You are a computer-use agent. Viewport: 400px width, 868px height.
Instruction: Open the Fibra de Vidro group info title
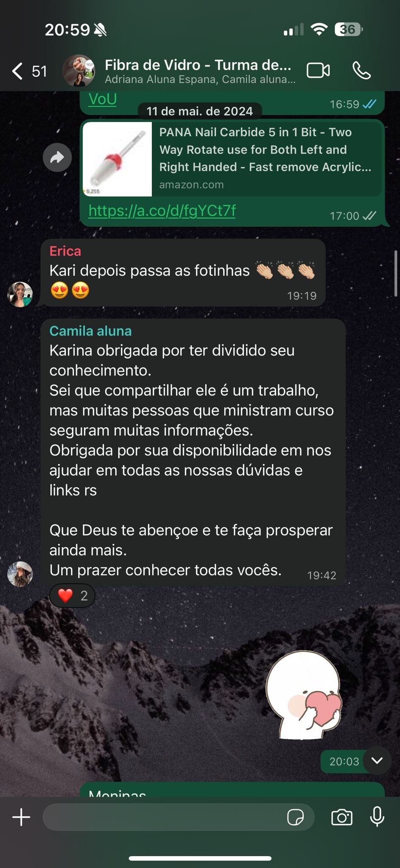[x=198, y=65]
